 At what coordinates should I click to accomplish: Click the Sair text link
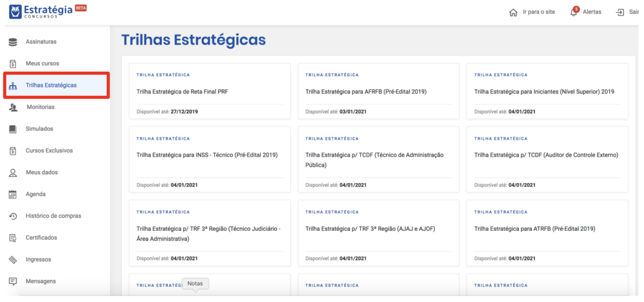tap(634, 12)
